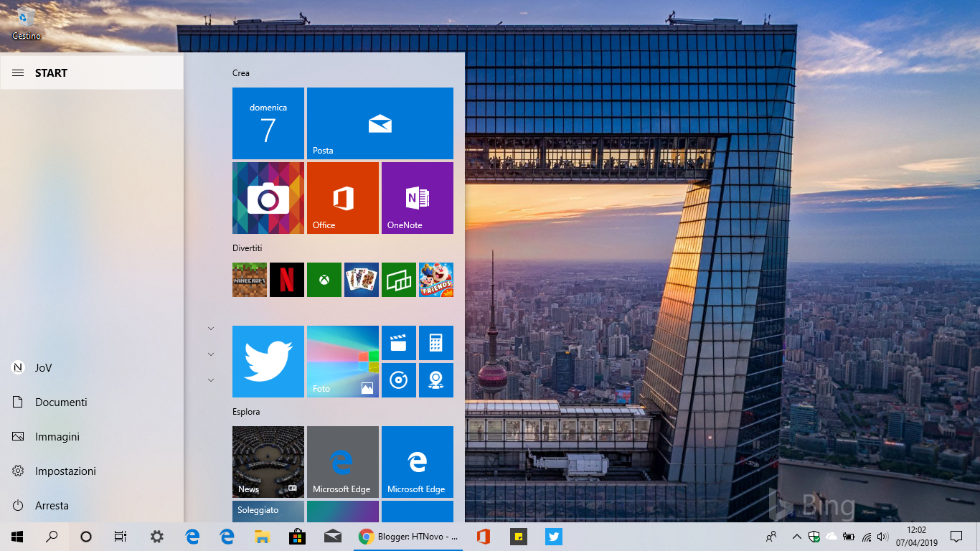Viewport: 980px width, 551px height.
Task: Open the Candy Crush Friends tile
Action: click(x=436, y=280)
